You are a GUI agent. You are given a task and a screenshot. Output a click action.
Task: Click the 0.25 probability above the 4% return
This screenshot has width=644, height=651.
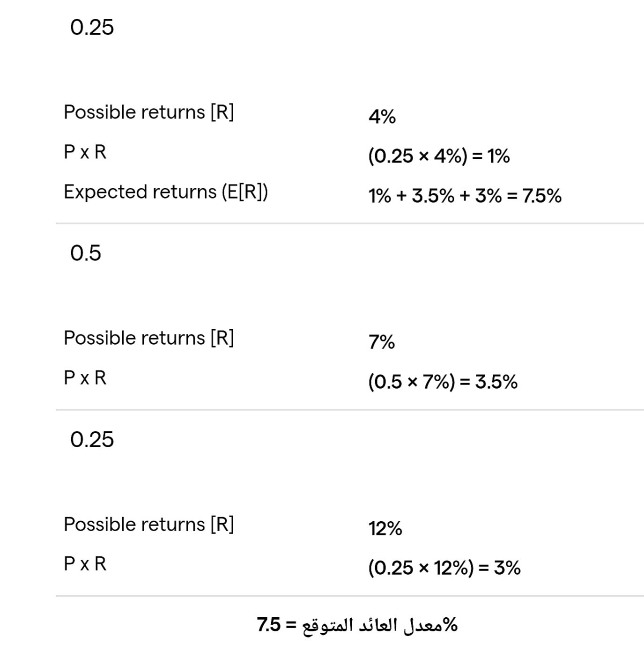click(x=92, y=27)
